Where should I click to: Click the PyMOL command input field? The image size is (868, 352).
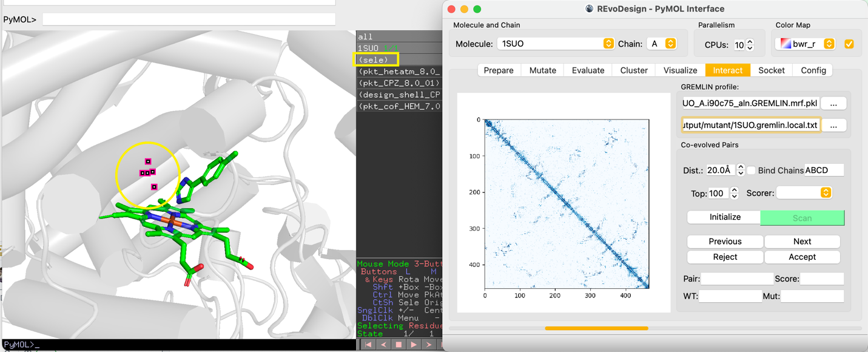(189, 19)
